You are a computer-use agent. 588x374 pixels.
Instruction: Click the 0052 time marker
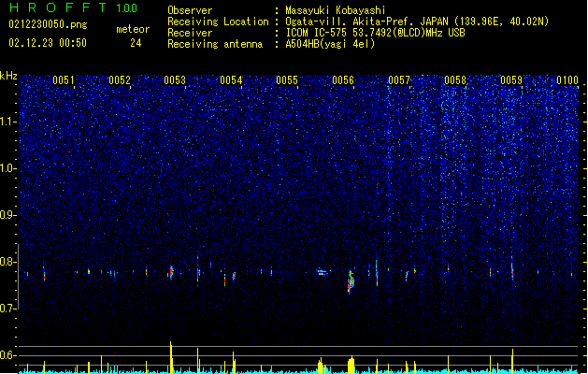click(120, 80)
